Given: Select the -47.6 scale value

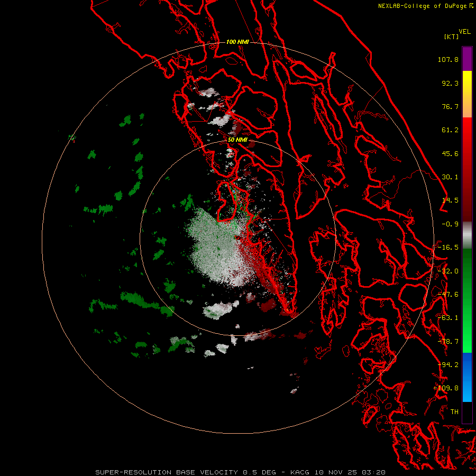Looking at the screenshot, I should coord(448,295).
